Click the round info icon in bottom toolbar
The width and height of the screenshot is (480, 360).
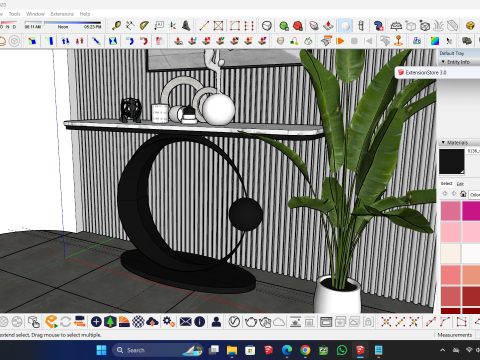200,322
